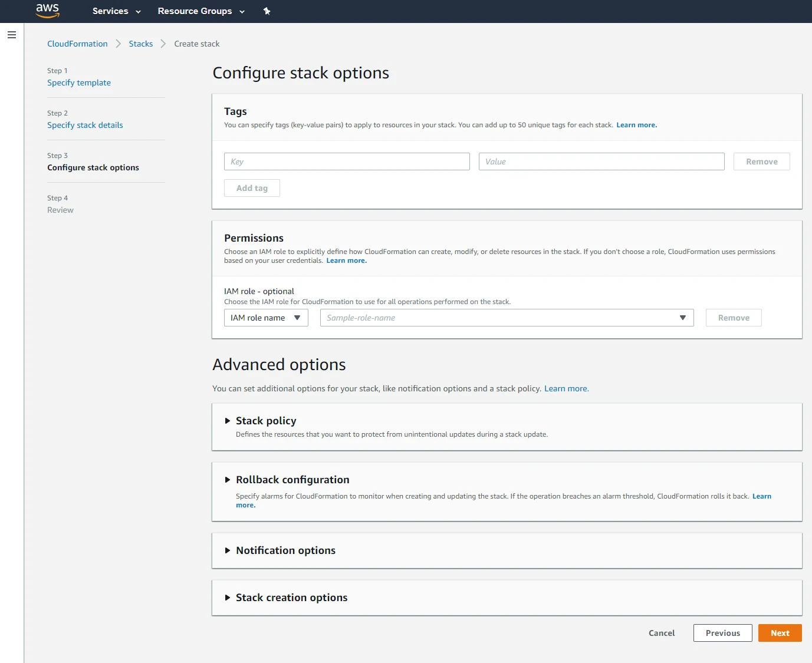The width and height of the screenshot is (812, 663).
Task: Open the Sample-role-name role selector dropdown
Action: [x=506, y=318]
